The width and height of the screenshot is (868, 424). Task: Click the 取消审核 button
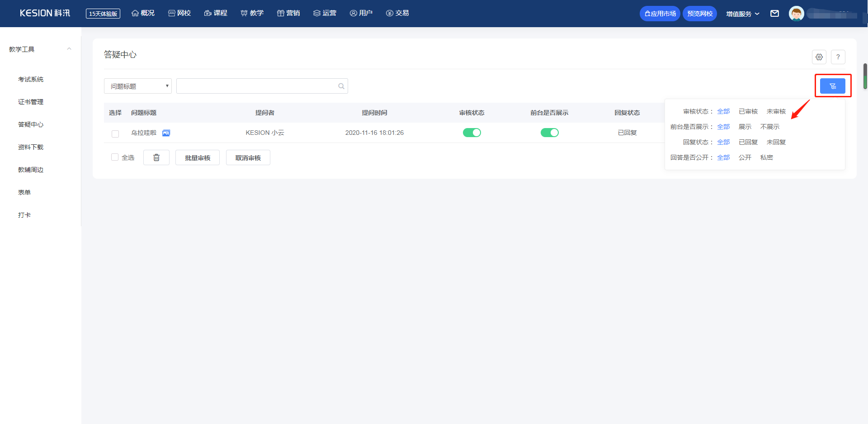click(248, 157)
